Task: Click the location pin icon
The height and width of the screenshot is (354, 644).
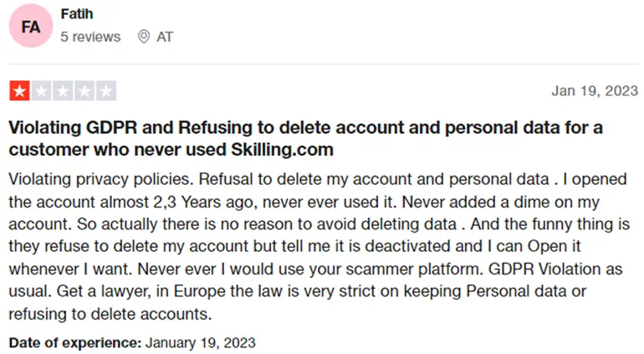Action: tap(143, 37)
